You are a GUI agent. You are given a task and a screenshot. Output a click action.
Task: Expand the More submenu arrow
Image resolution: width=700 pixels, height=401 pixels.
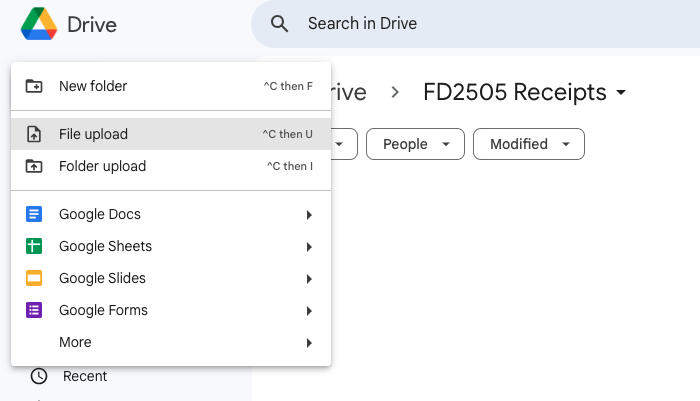309,343
